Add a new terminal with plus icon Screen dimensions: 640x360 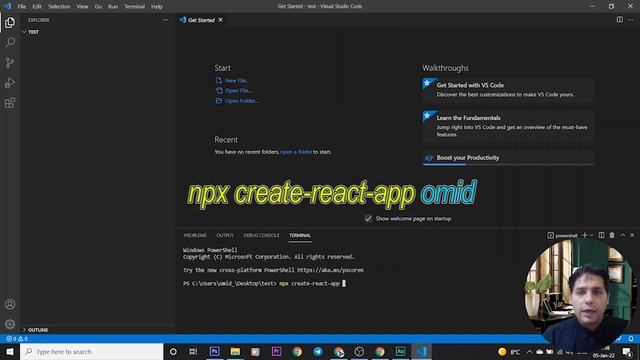(x=584, y=235)
